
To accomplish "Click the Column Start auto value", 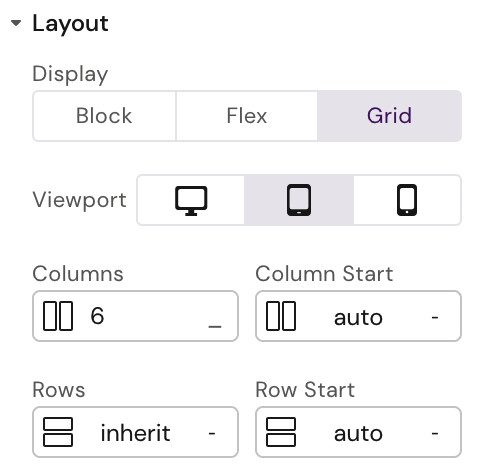I will tap(358, 318).
